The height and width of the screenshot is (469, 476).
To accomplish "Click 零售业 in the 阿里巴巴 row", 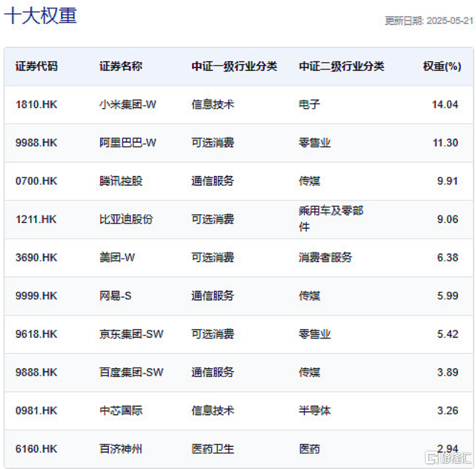I will pyautogui.click(x=315, y=143).
